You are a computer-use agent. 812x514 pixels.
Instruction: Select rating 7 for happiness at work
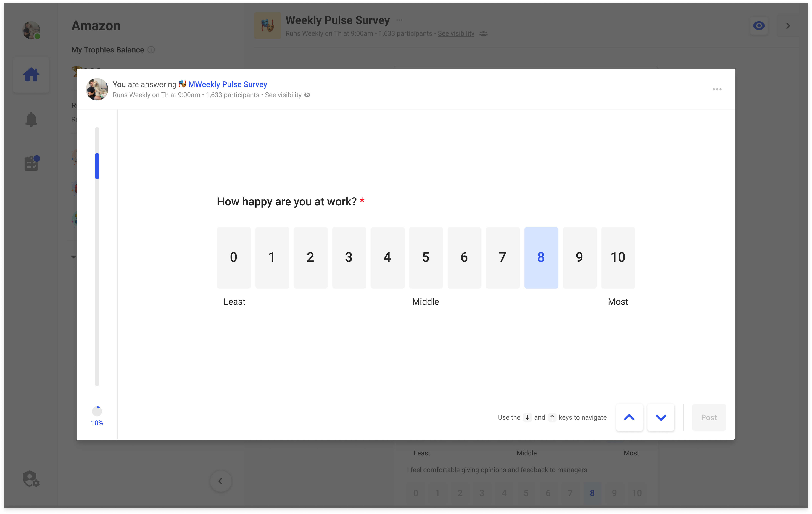[503, 257]
